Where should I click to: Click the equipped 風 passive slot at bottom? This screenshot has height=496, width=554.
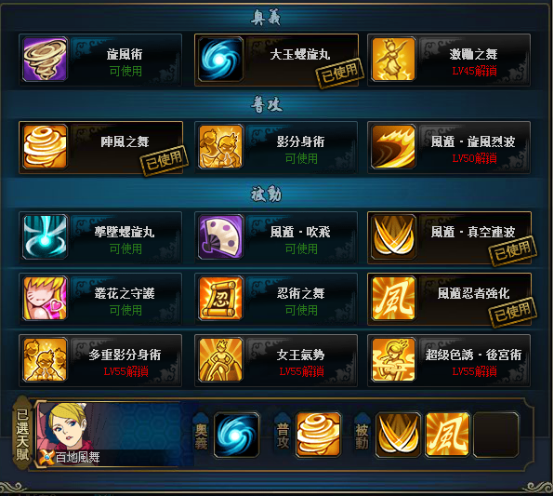[447, 435]
